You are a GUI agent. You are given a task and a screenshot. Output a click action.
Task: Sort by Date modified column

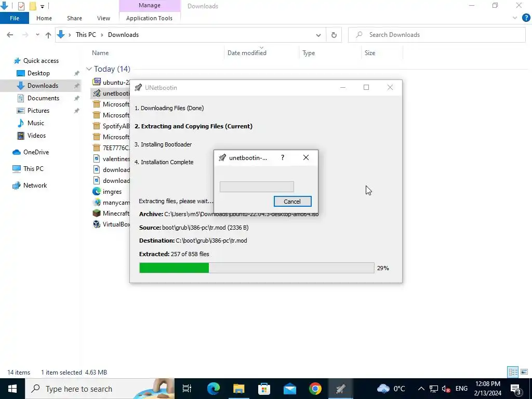(x=247, y=53)
